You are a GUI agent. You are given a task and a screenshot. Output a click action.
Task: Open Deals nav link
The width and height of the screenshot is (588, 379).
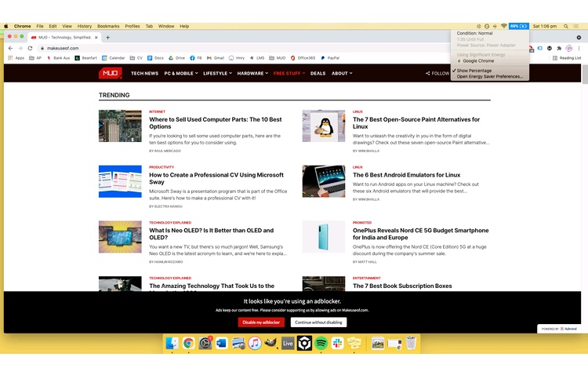click(x=318, y=74)
